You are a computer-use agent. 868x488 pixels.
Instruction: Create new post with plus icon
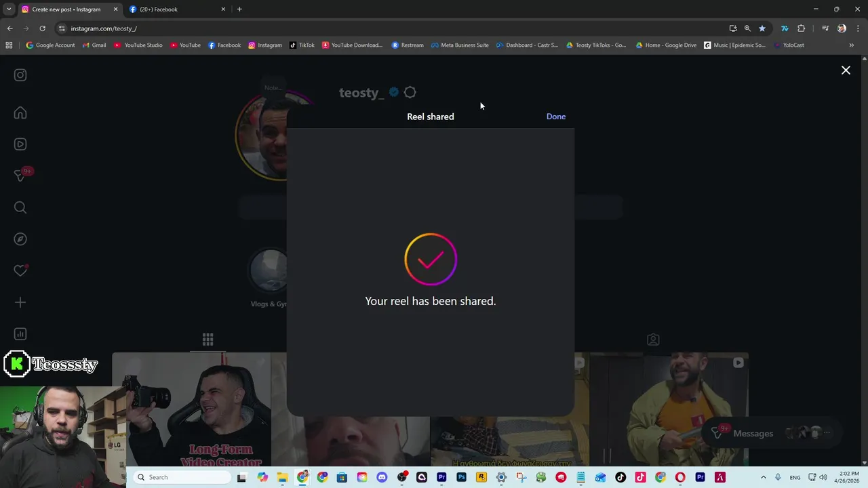point(20,302)
